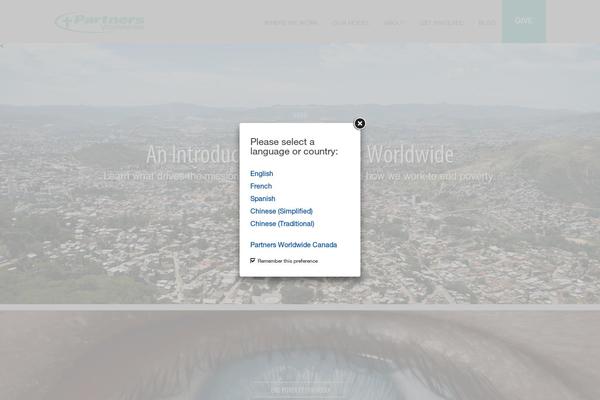Open the WHERE WE WORK menu item
This screenshot has width=600, height=400.
click(x=291, y=23)
